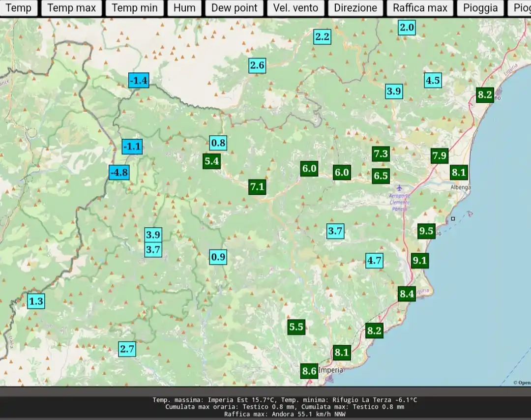Show the Hum humidity layer

(184, 8)
